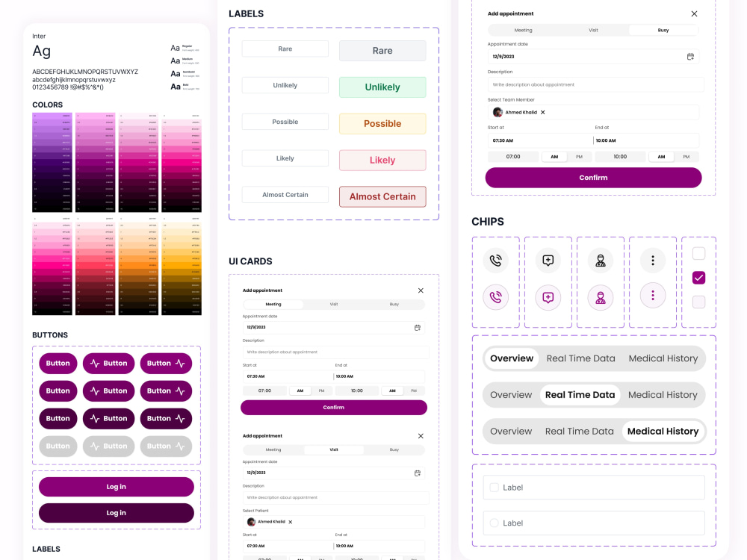Image resolution: width=747 pixels, height=560 pixels.
Task: Click the dark purple Log in button
Action: (x=117, y=513)
